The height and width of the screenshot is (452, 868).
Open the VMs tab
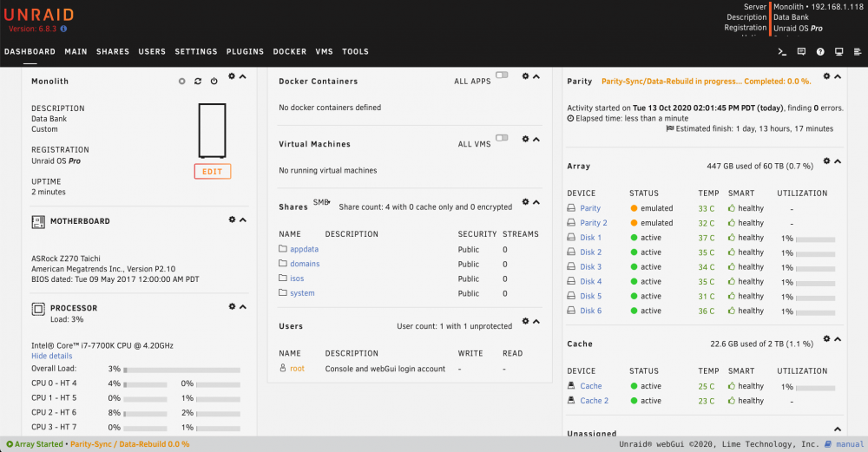point(325,51)
